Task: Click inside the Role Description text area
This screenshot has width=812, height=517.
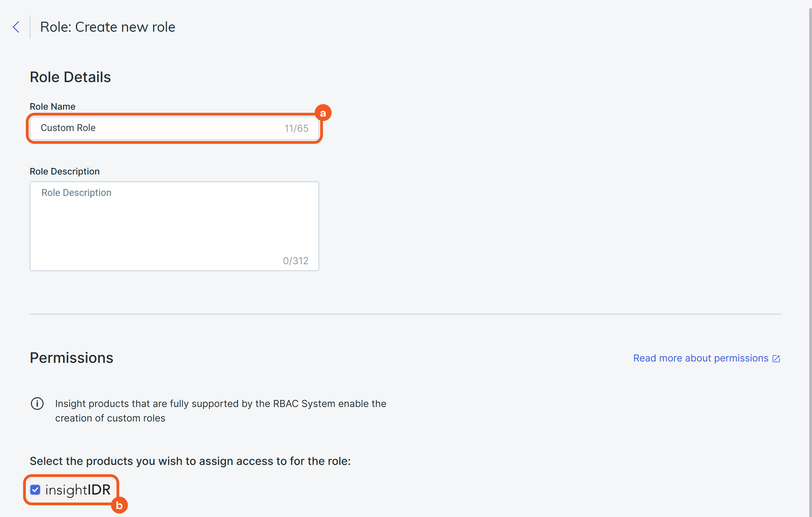Action: click(174, 226)
